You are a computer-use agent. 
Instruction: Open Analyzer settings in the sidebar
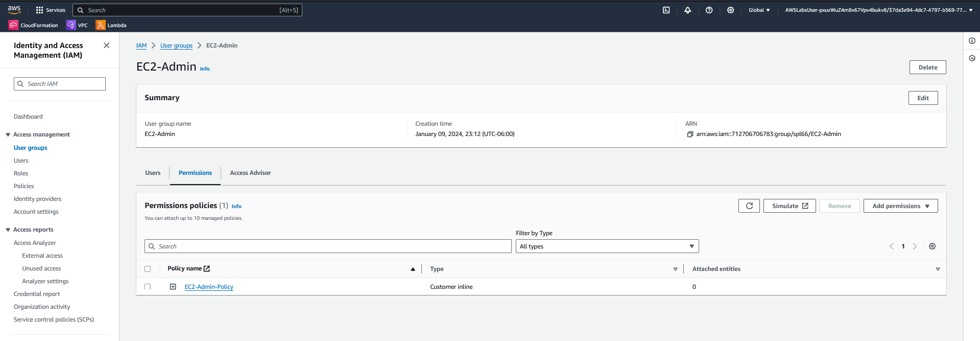45,281
